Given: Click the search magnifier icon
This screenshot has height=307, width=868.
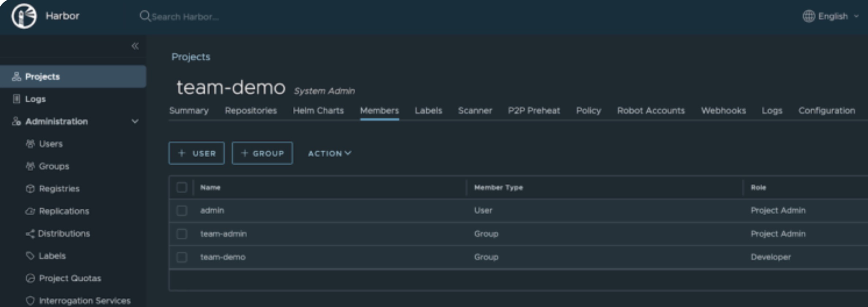Looking at the screenshot, I should [x=145, y=16].
